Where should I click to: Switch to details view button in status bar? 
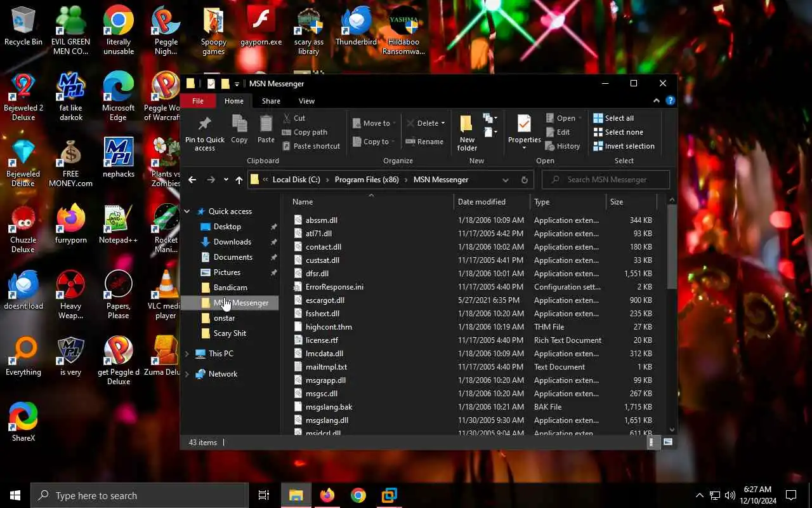point(652,442)
